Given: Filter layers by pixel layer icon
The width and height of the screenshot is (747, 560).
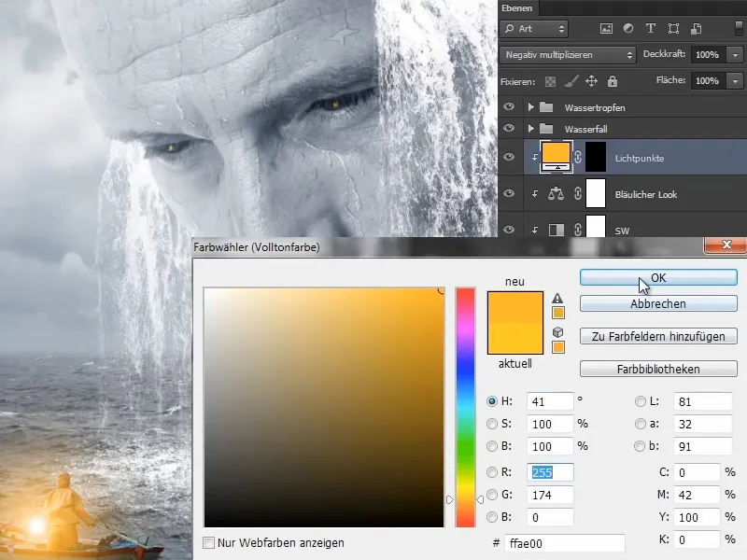Looking at the screenshot, I should coord(606,29).
